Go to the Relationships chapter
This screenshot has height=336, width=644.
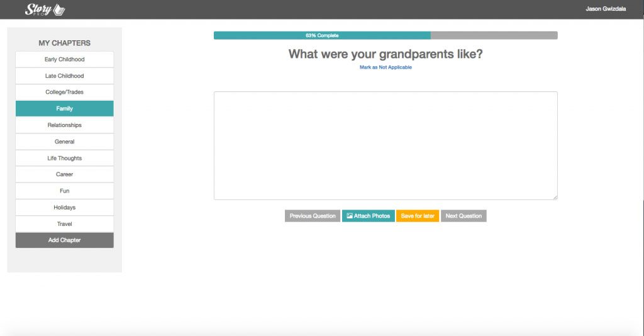point(65,125)
